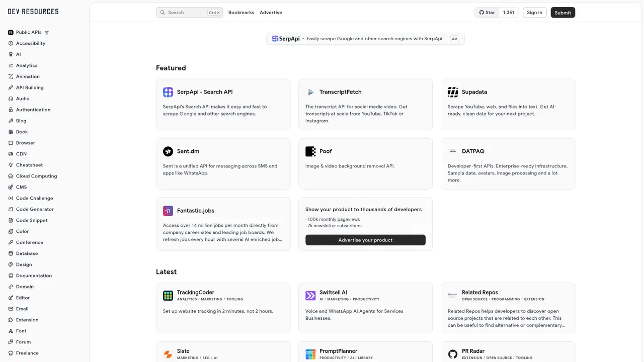The height and width of the screenshot is (362, 644).
Task: Click the TranscriptFetch logo icon
Action: click(310, 92)
